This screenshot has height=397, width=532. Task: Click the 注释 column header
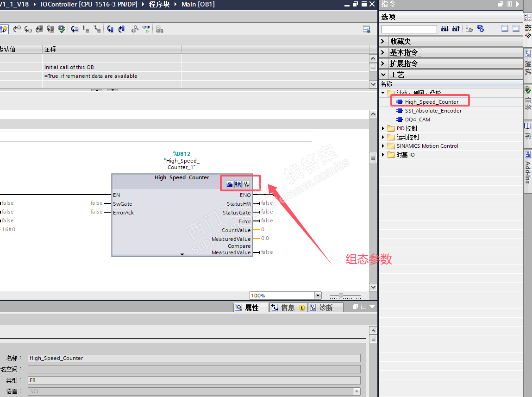[112, 49]
